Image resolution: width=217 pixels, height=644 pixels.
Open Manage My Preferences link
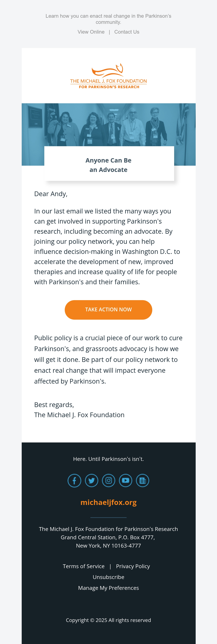click(108, 588)
